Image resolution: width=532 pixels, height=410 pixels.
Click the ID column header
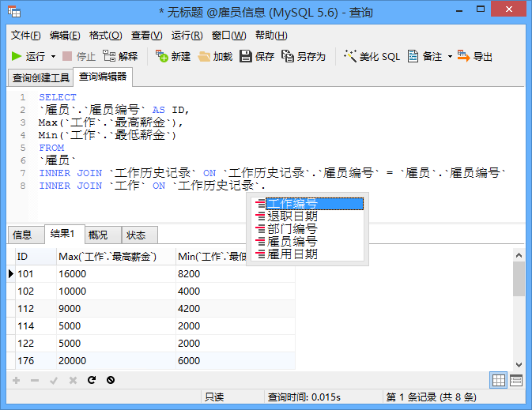36,257
